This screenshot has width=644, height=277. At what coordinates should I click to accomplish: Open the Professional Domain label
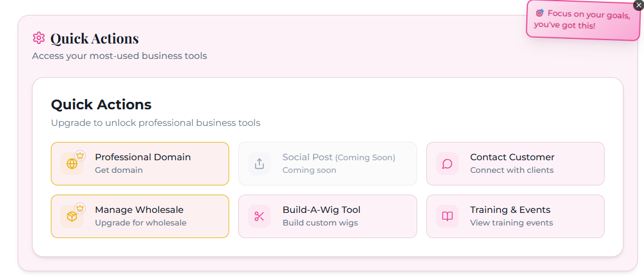click(x=143, y=157)
